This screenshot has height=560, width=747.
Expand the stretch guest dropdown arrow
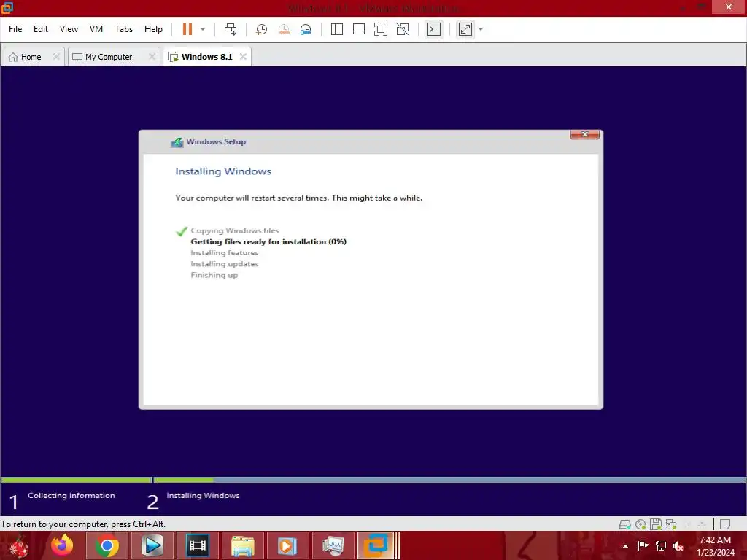coord(481,29)
